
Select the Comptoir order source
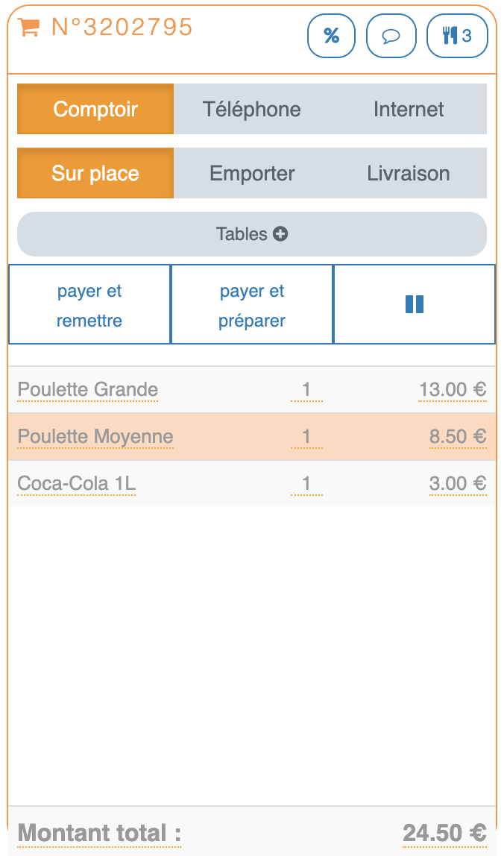pyautogui.click(x=95, y=109)
